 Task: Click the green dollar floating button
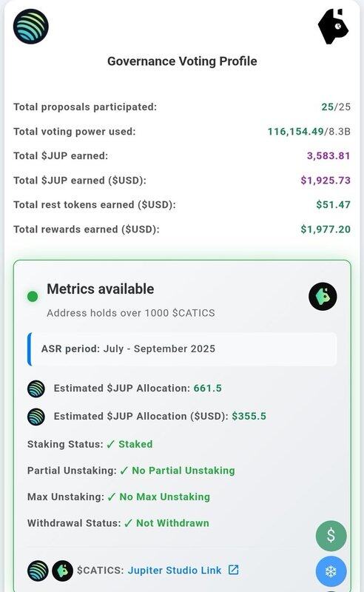tap(331, 535)
